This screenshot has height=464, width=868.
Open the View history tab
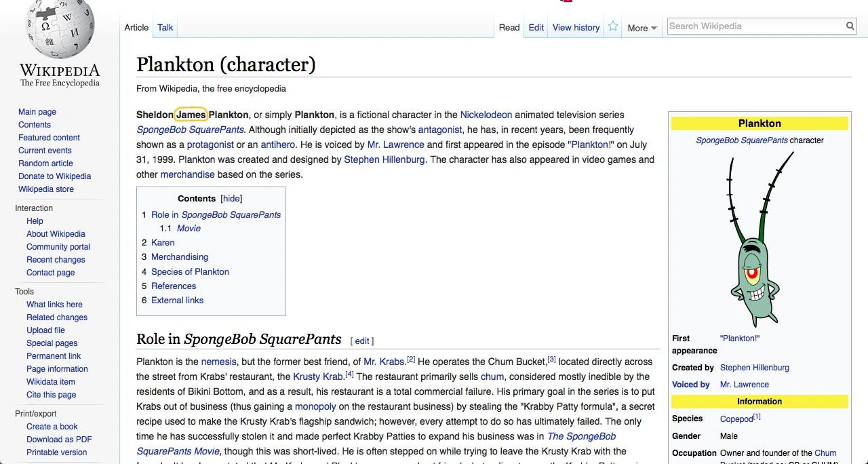click(576, 28)
